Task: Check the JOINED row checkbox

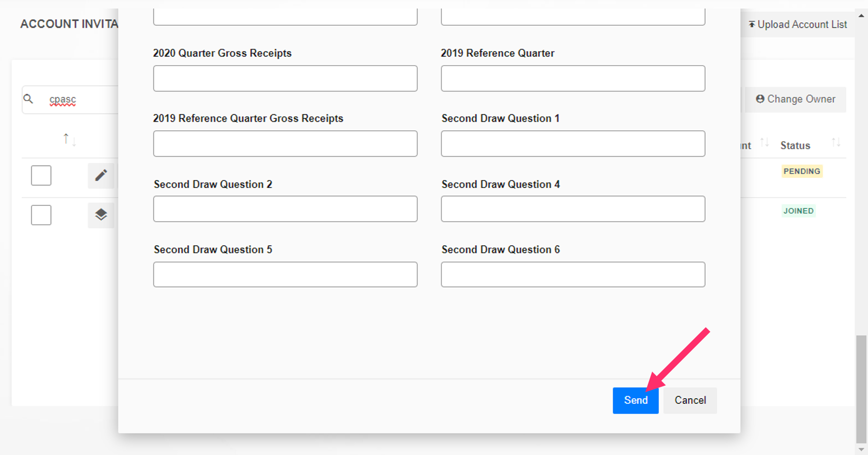Action: click(41, 215)
